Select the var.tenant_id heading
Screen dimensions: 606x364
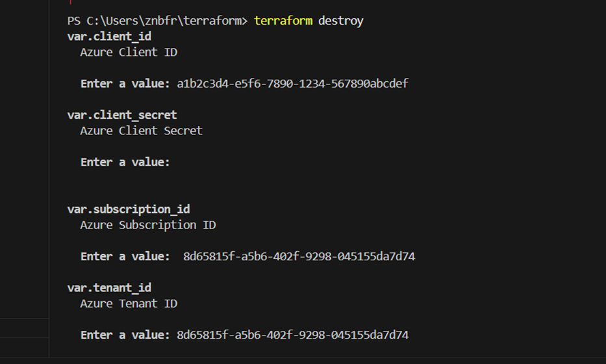[x=109, y=287]
